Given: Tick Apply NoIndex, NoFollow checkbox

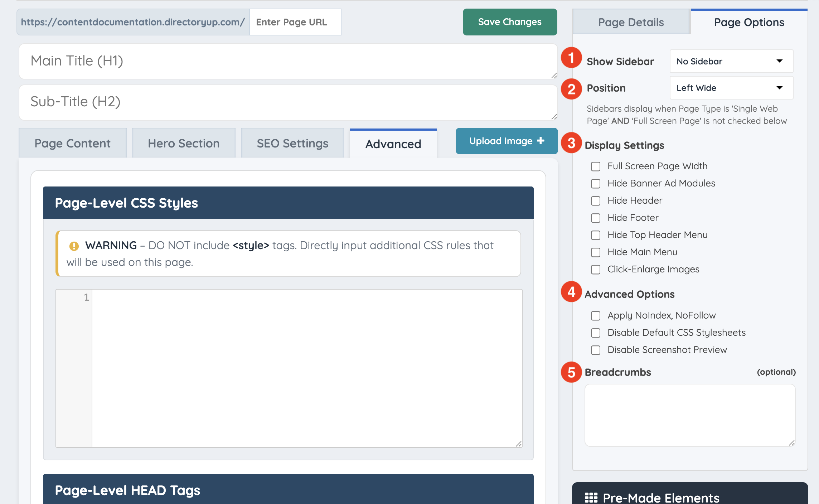Looking at the screenshot, I should click(596, 316).
